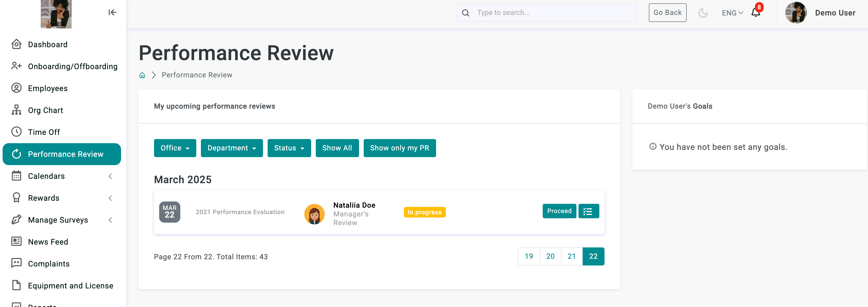Open the ENG language dropdown
868x307 pixels.
tap(732, 13)
